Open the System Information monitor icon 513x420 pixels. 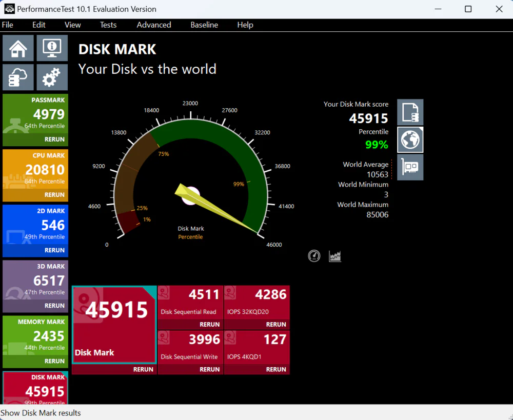coord(52,48)
